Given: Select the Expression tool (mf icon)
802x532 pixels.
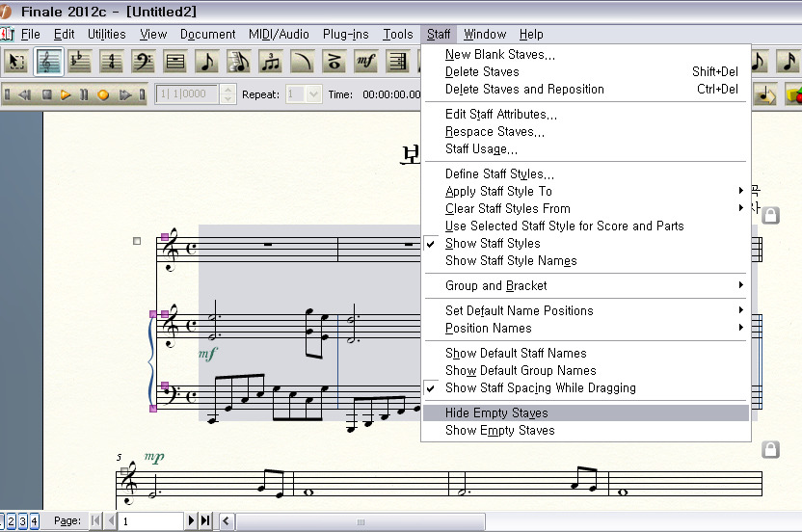Looking at the screenshot, I should click(365, 62).
